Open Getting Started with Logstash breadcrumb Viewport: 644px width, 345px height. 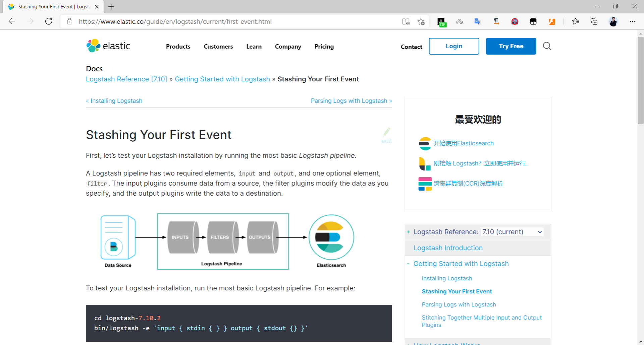[222, 79]
